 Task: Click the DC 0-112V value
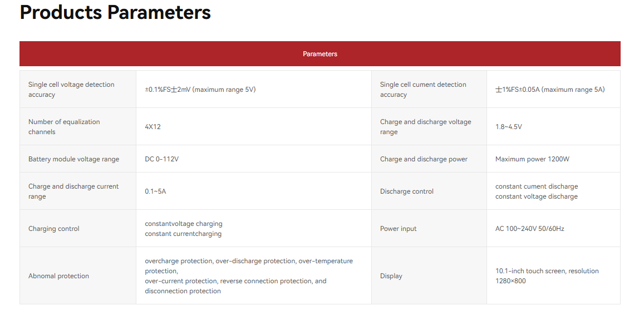click(x=162, y=159)
